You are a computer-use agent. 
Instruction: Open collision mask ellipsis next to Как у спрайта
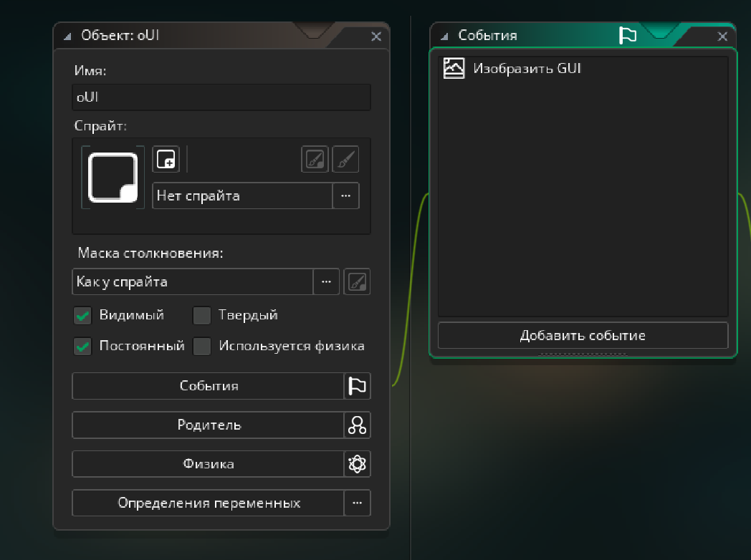point(326,282)
